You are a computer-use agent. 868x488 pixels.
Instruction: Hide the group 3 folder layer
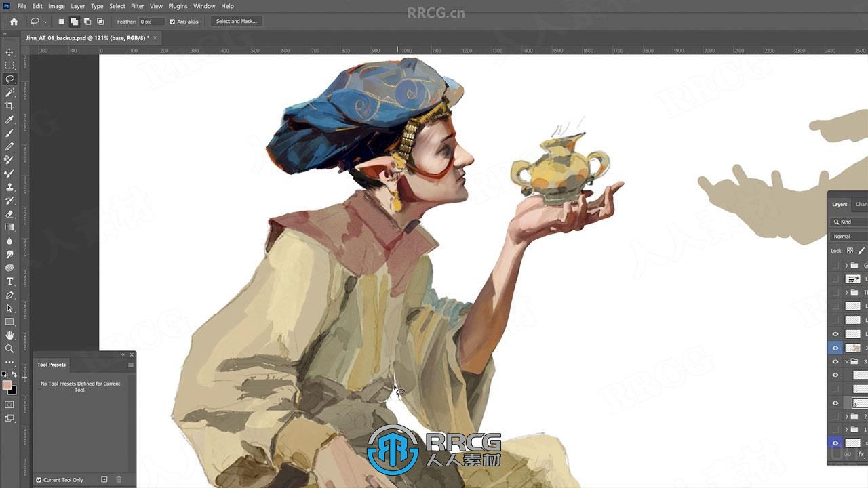point(835,361)
